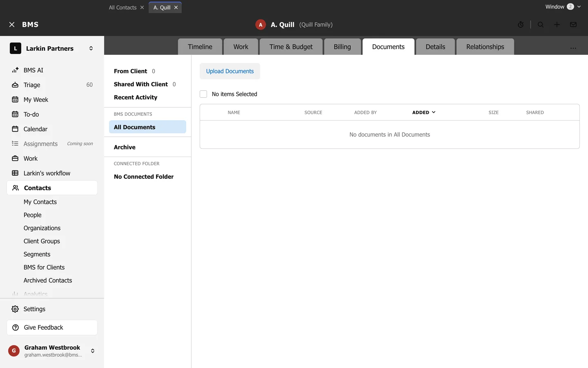The width and height of the screenshot is (588, 368).
Task: Click the Work briefcase icon in sidebar
Action: pyautogui.click(x=15, y=159)
